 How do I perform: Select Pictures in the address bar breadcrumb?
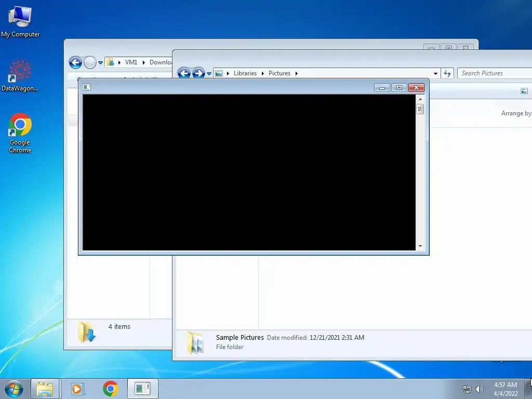click(279, 73)
